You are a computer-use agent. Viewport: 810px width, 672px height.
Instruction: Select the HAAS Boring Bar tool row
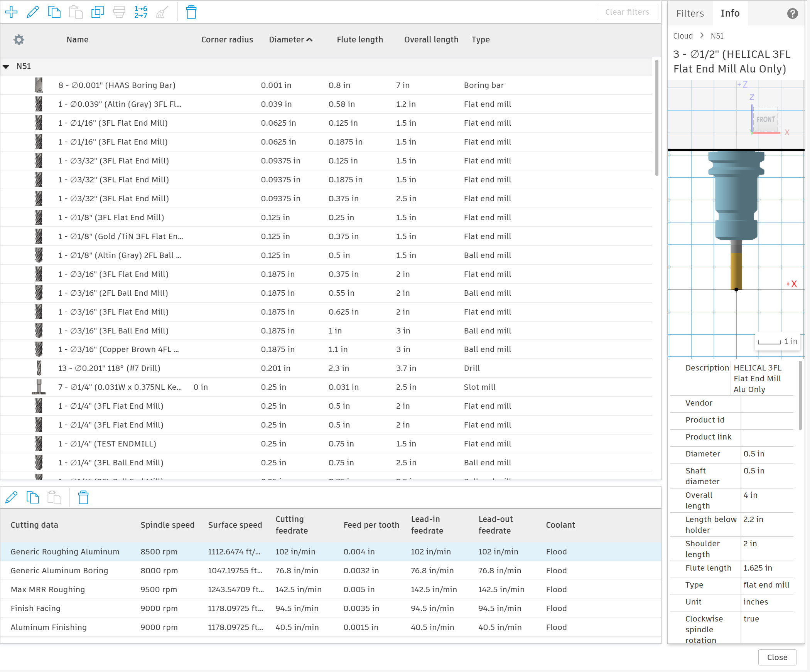click(116, 85)
